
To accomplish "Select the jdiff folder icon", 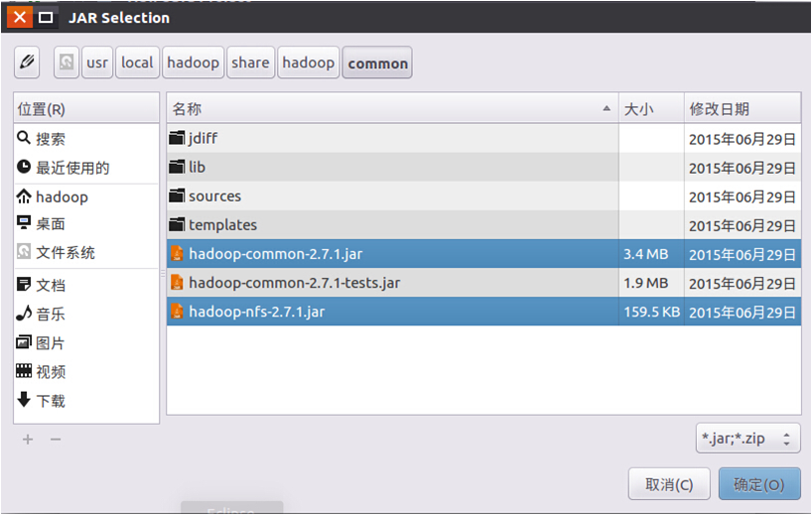I will [178, 139].
